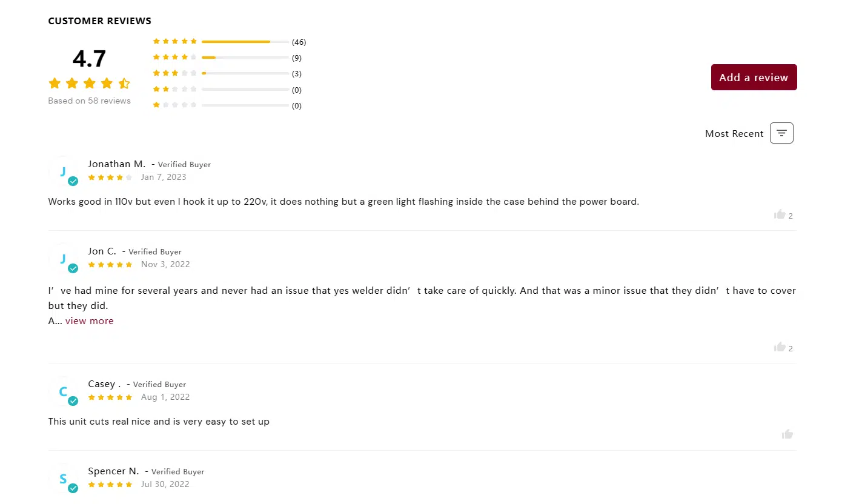Click Spencer N.'s S avatar icon
842x504 pixels.
pyautogui.click(x=64, y=479)
